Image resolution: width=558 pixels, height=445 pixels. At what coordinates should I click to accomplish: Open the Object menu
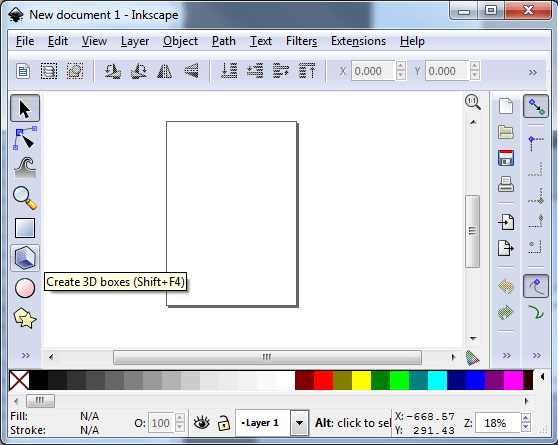[x=180, y=41]
